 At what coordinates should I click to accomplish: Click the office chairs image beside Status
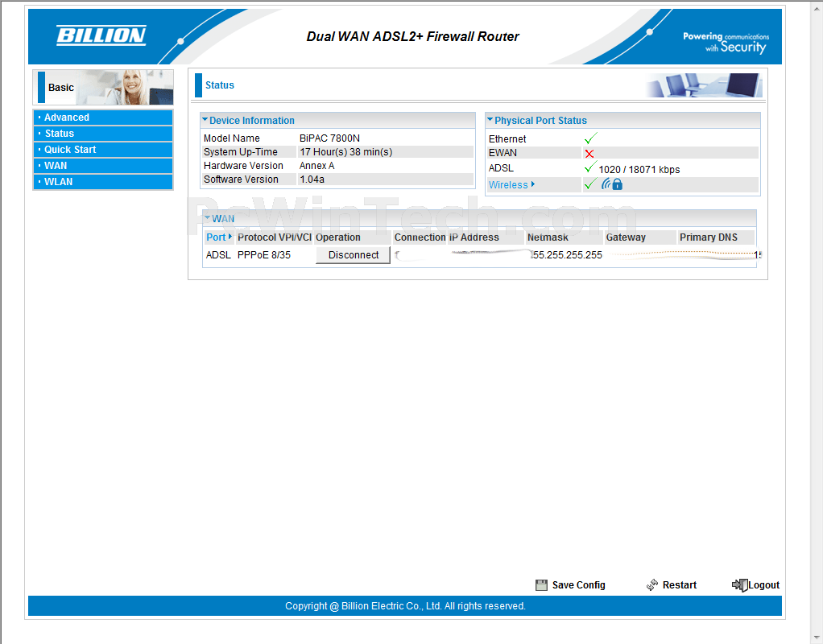click(704, 85)
